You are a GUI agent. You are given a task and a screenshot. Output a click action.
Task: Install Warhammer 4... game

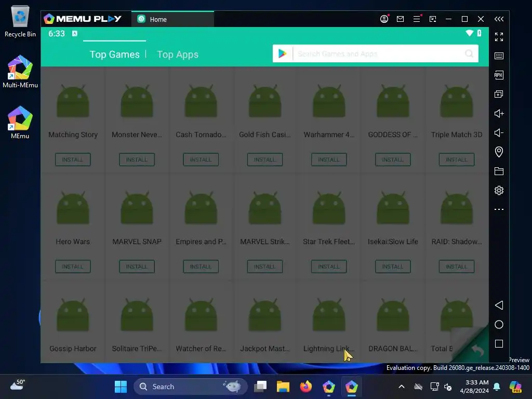329,159
